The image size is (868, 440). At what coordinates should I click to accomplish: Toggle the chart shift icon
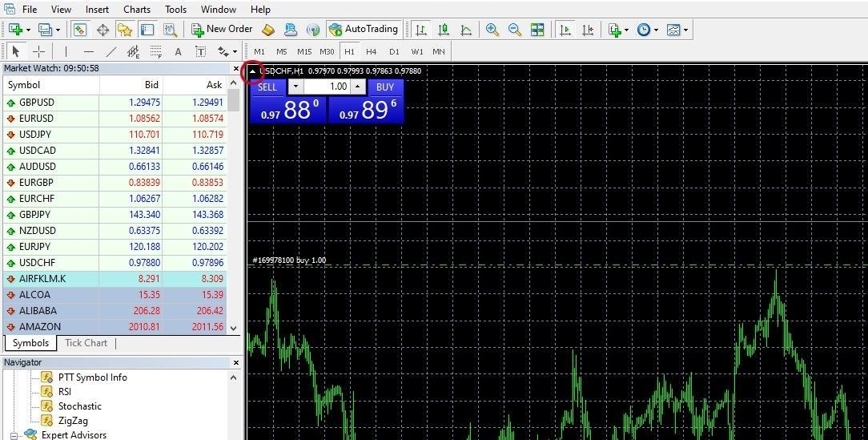[x=588, y=30]
